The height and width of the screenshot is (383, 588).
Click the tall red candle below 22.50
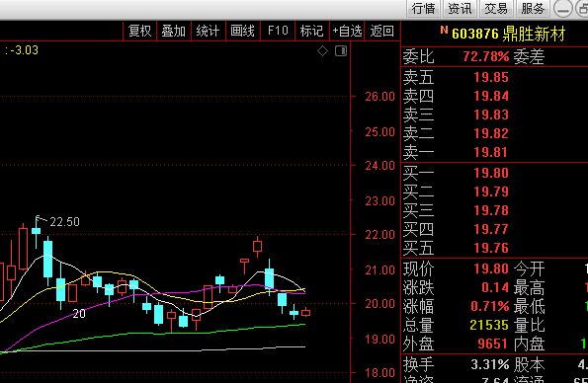point(24,248)
